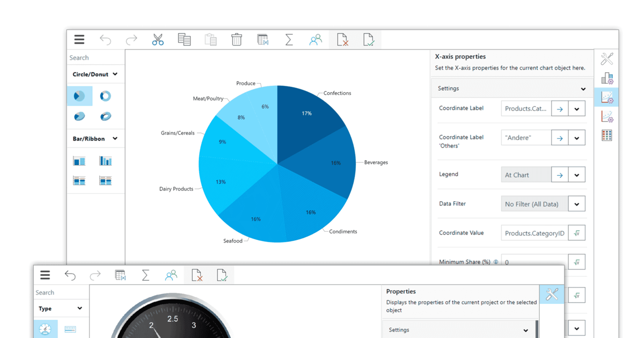Click the discard changes document icon
644x338 pixels.
point(342,39)
